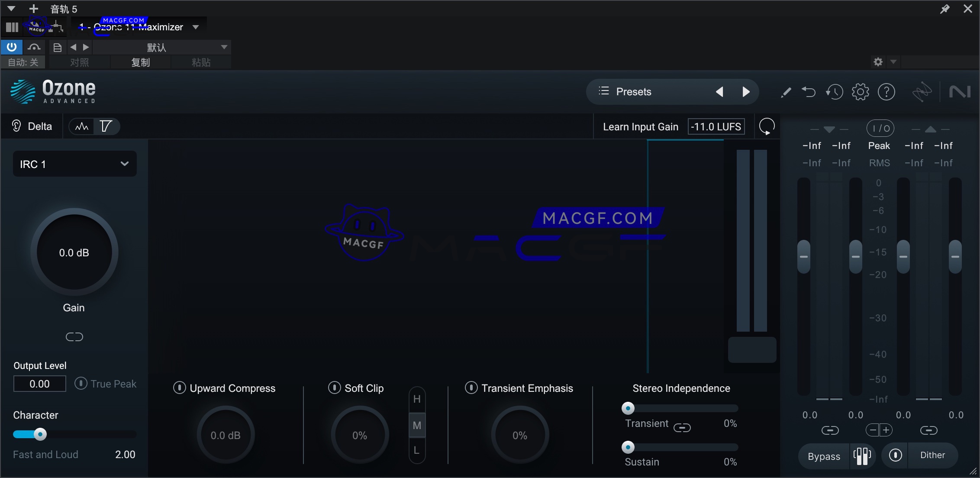980x478 pixels.
Task: Click the -11.0 LUFS input field
Action: [x=716, y=126]
